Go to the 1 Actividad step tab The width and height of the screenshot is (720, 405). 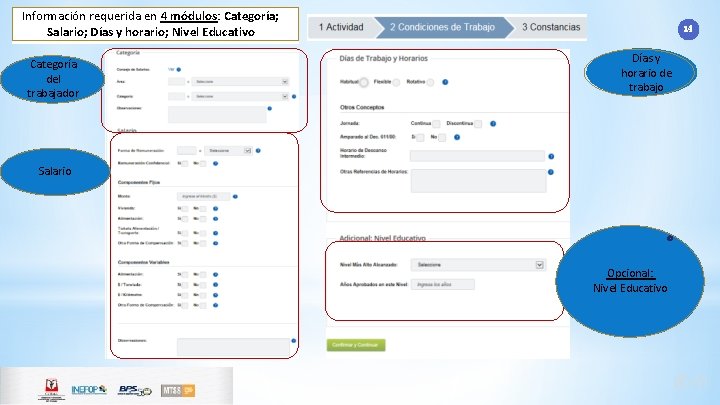(341, 27)
